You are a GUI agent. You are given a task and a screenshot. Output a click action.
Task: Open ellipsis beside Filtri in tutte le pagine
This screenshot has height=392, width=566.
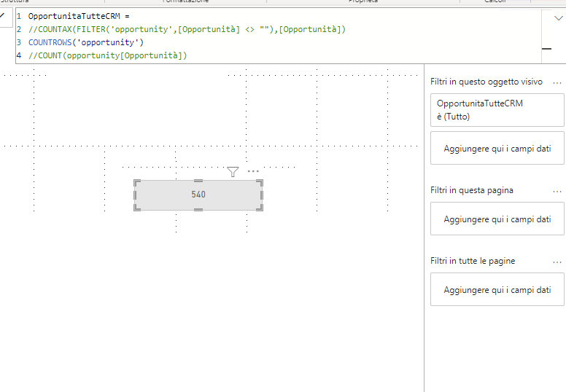557,262
